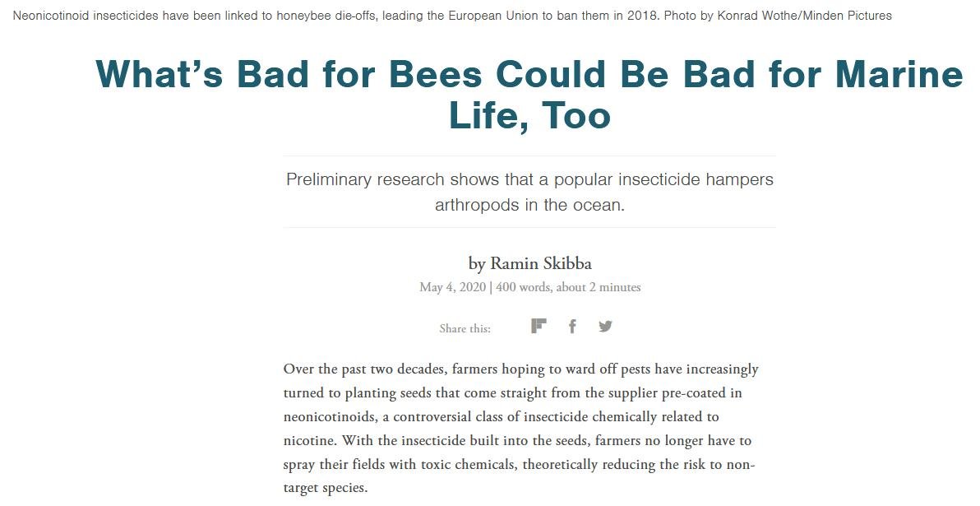The image size is (980, 506).
Task: Share the article on Flipboard
Action: click(x=539, y=326)
